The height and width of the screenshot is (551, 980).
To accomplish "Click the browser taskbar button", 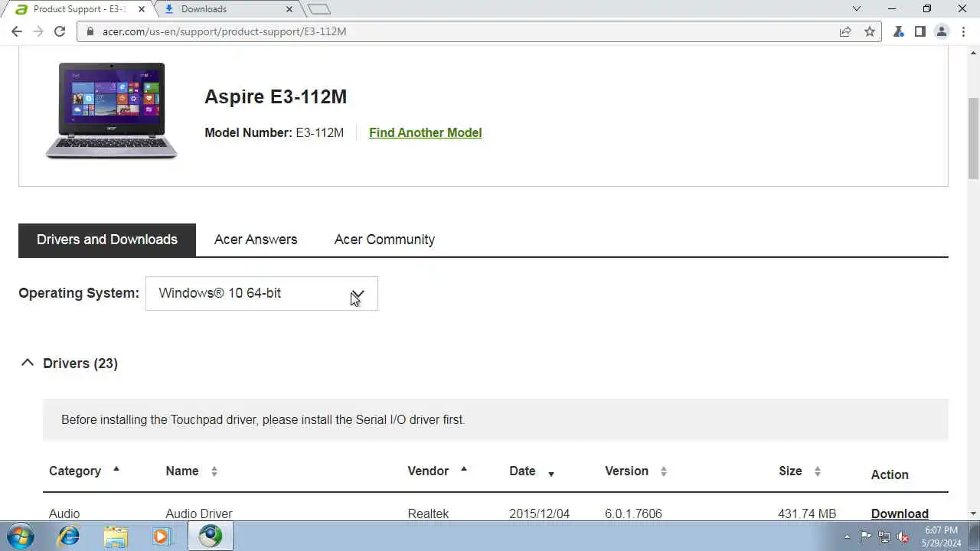I will pyautogui.click(x=211, y=536).
